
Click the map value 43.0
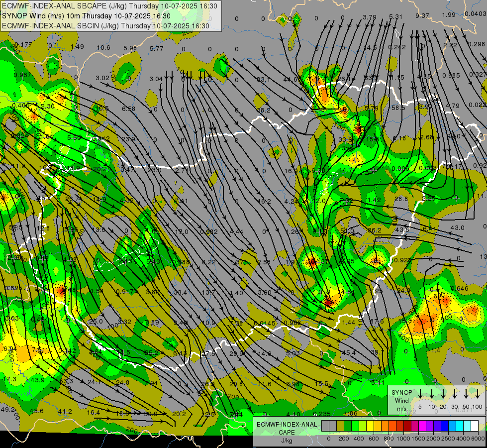click(x=457, y=228)
